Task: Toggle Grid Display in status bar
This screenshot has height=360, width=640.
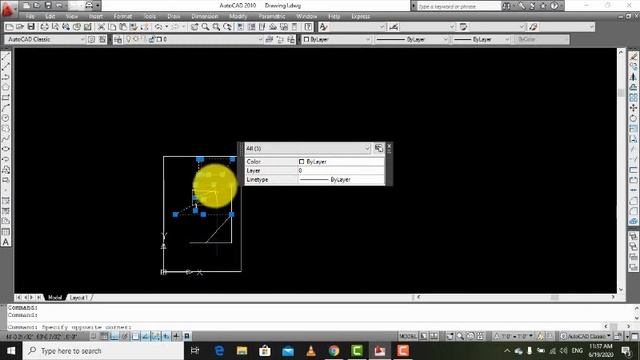Action: pos(104,336)
